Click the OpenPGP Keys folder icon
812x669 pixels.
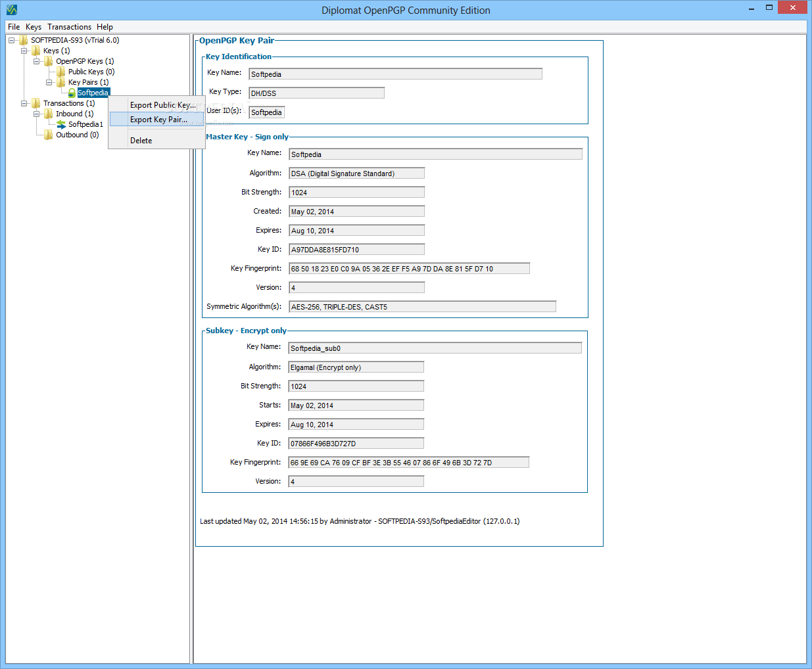[49, 61]
